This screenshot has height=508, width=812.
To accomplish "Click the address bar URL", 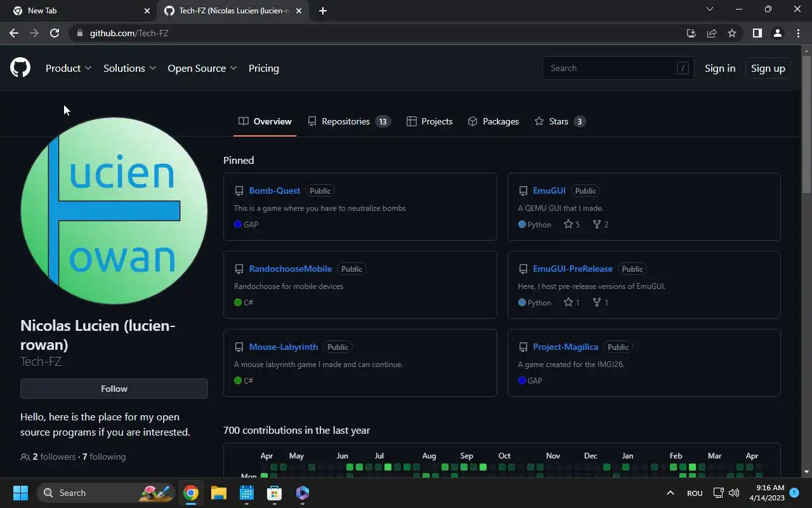I will pos(129,33).
